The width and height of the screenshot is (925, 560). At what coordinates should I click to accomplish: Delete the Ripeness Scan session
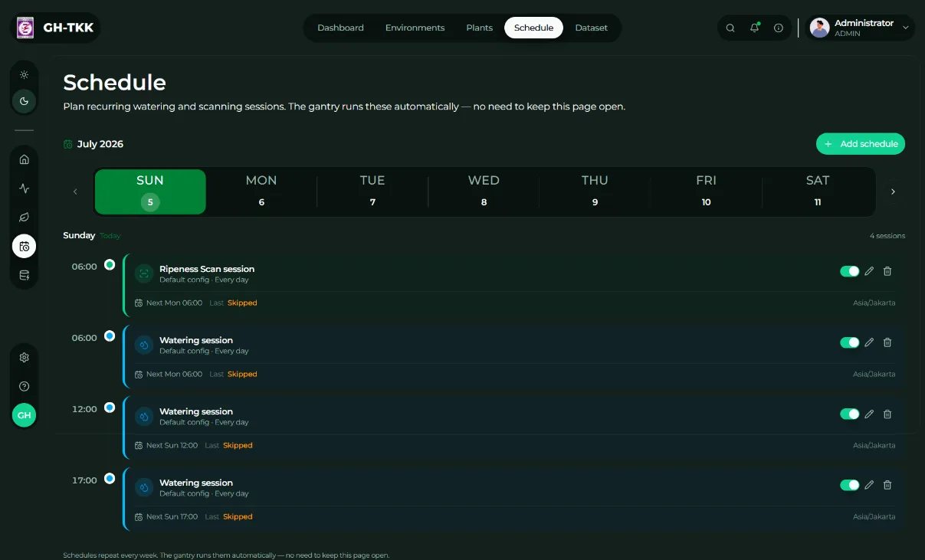(x=887, y=271)
